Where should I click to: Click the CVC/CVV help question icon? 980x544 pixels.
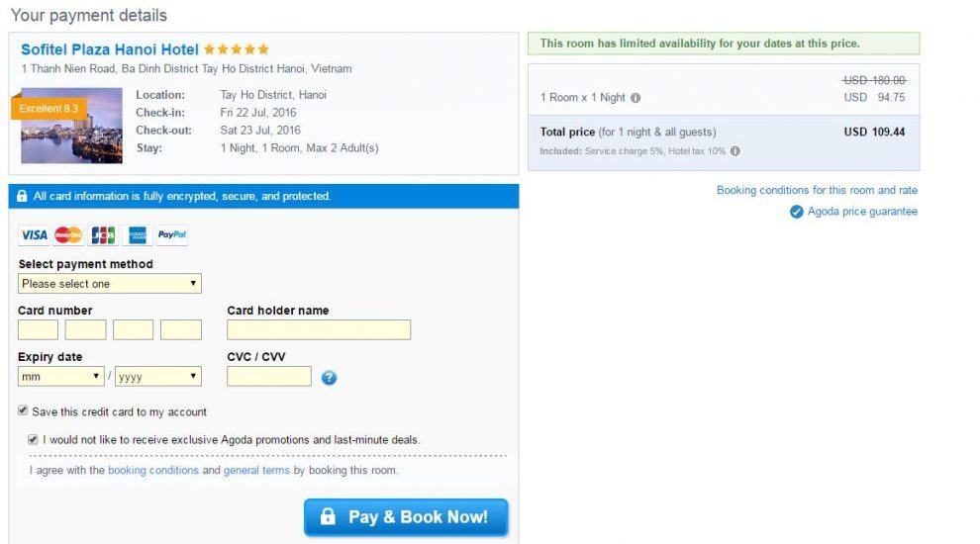(x=330, y=377)
